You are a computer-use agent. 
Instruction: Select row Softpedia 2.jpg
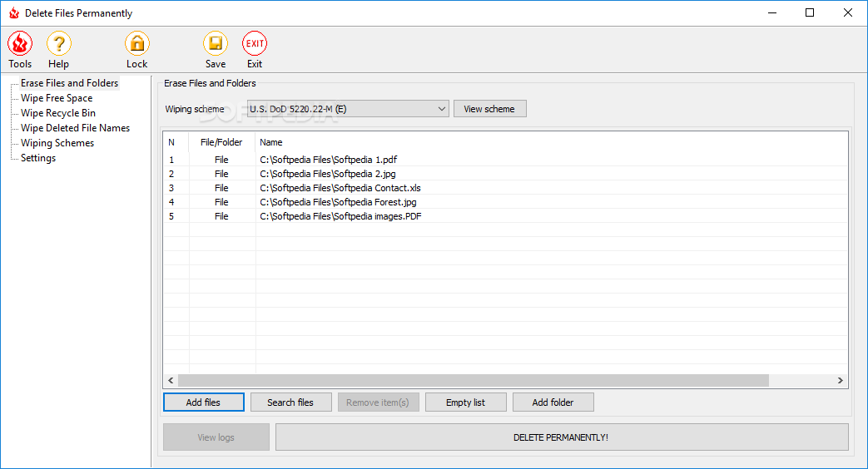pos(505,174)
